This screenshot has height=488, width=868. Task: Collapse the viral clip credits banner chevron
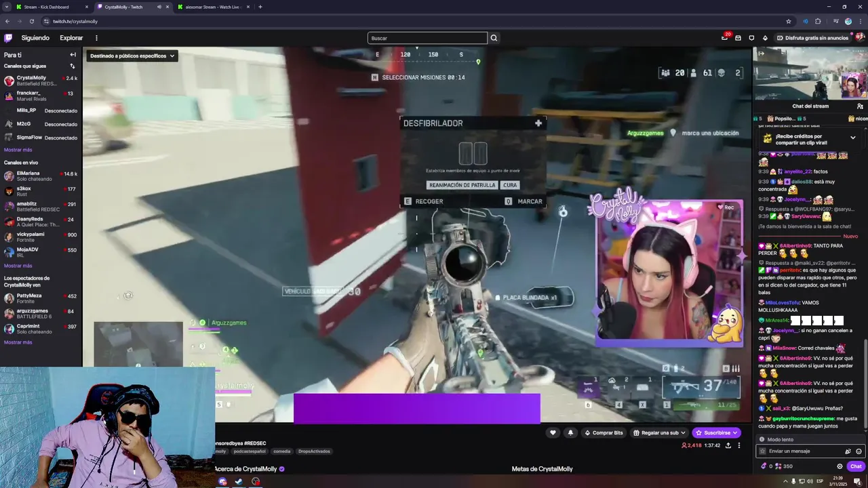click(853, 138)
